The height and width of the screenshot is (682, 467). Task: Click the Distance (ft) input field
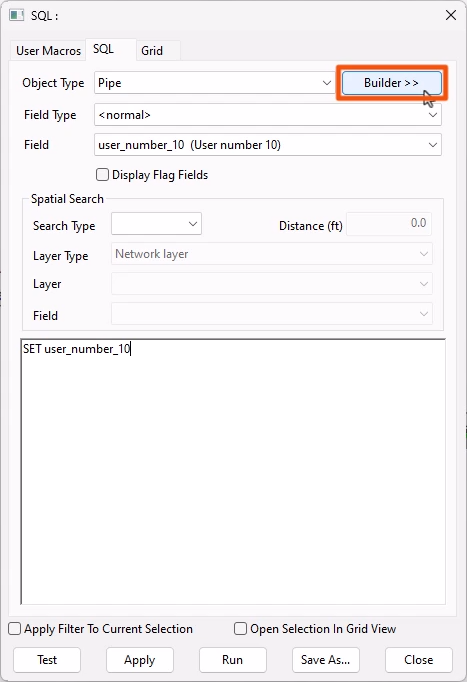coord(389,224)
